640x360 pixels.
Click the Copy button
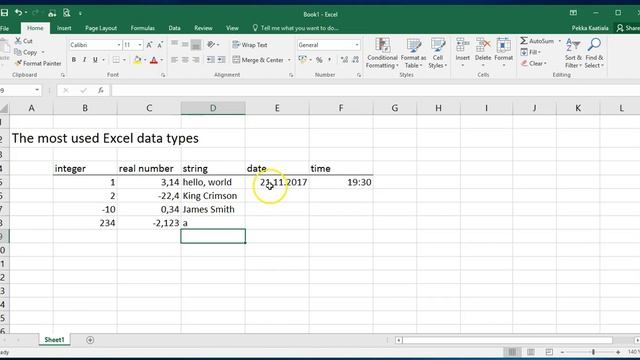pyautogui.click(x=26, y=52)
